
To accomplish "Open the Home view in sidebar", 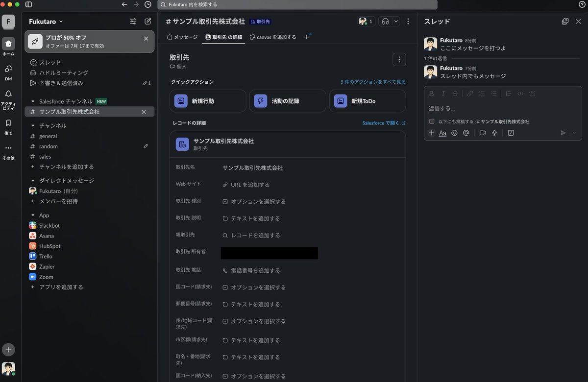I will point(8,44).
